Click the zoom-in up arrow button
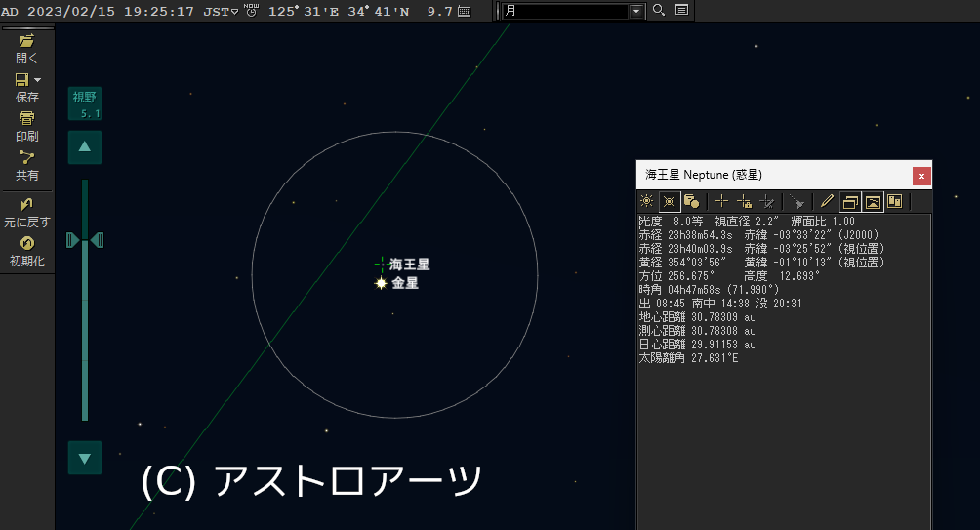This screenshot has height=530, width=980. pos(85,146)
